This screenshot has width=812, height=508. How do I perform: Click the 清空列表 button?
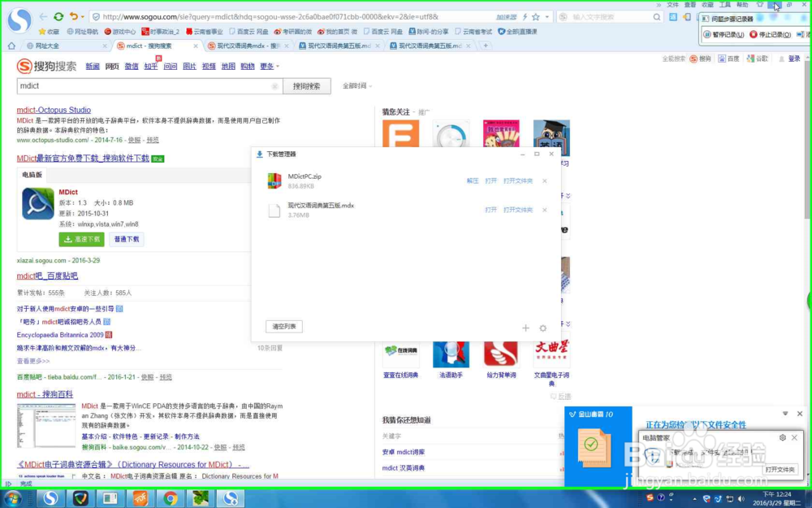click(x=283, y=327)
